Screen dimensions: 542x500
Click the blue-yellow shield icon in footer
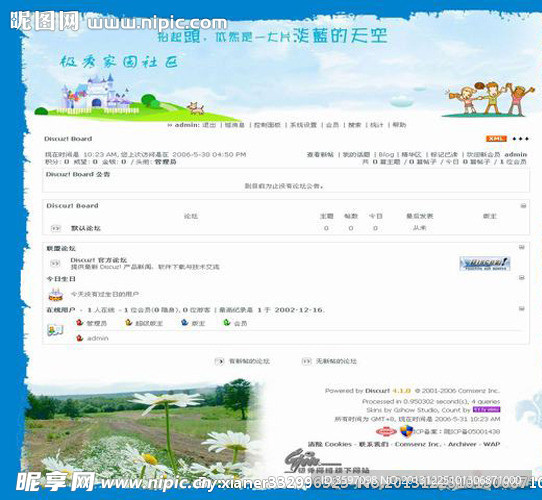406,431
